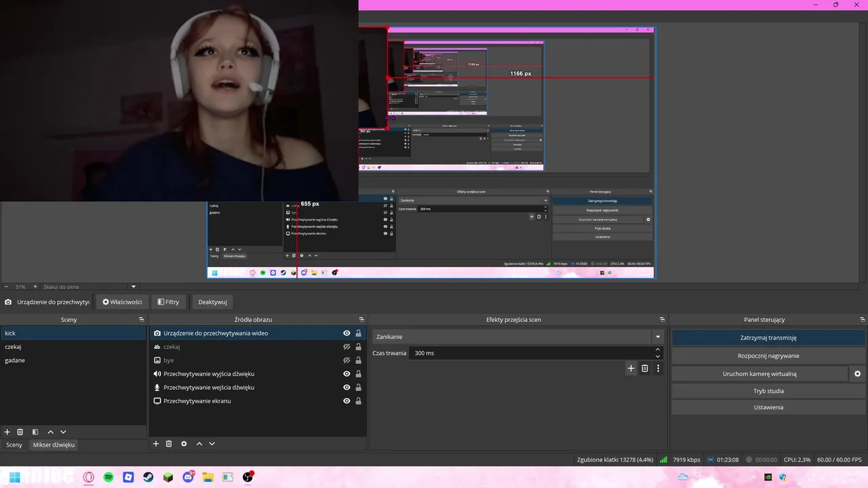Open Spotify from the taskbar
This screenshot has width=868, height=488.
click(108, 477)
